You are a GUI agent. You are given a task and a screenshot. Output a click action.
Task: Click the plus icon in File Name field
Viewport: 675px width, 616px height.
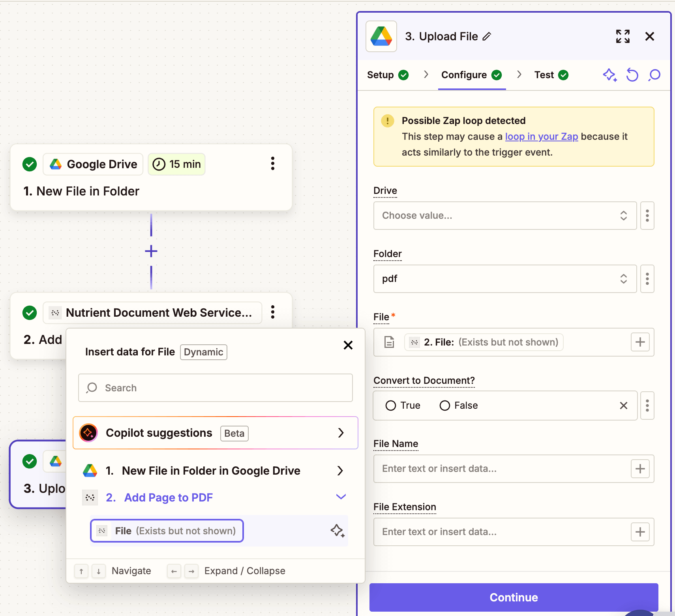640,469
